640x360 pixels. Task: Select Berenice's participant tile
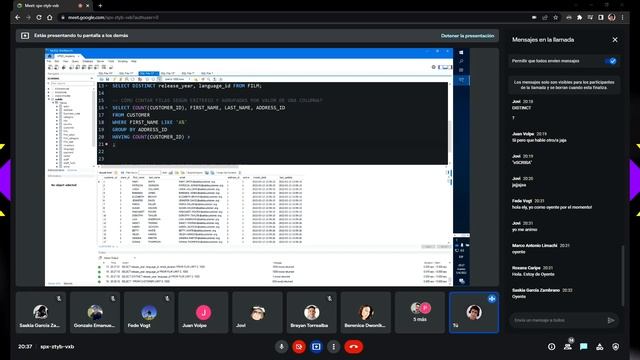pos(366,312)
